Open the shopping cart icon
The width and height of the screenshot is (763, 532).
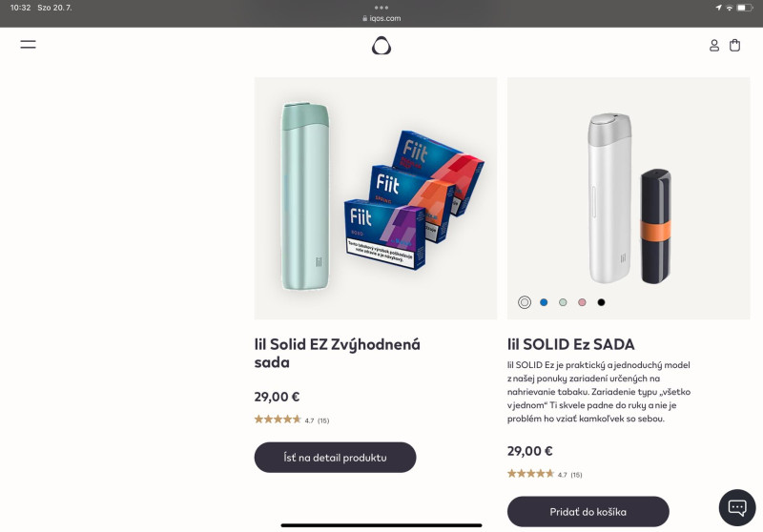click(735, 45)
